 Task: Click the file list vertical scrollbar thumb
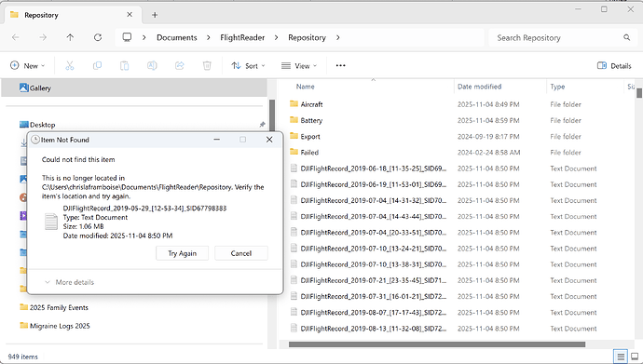click(x=639, y=93)
